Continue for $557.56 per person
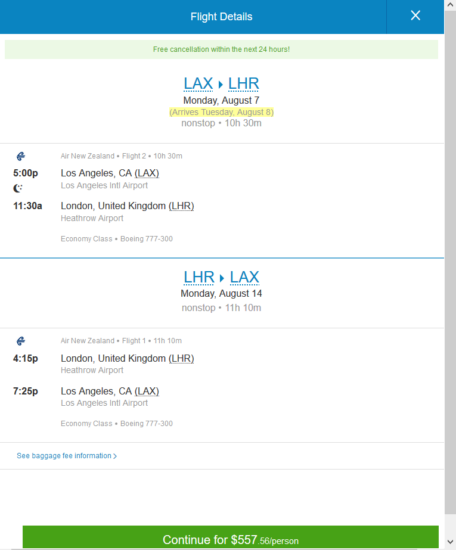456x550 pixels. tap(230, 538)
